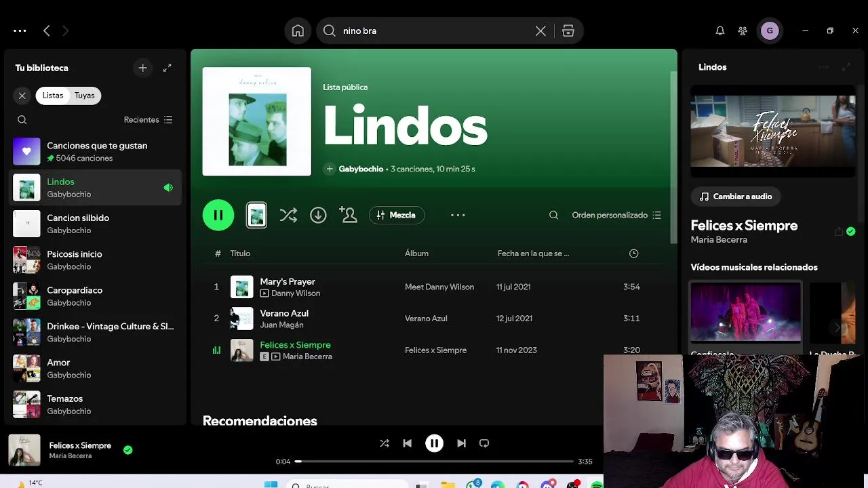Sort by duration clock icon
The width and height of the screenshot is (868, 488).
coord(633,253)
